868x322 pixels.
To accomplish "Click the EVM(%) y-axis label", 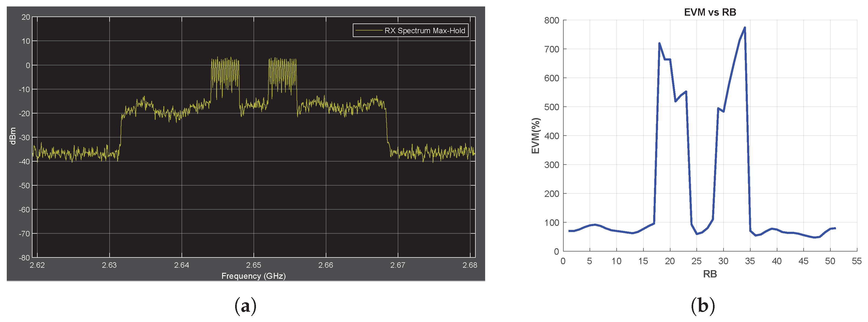I will pos(535,136).
